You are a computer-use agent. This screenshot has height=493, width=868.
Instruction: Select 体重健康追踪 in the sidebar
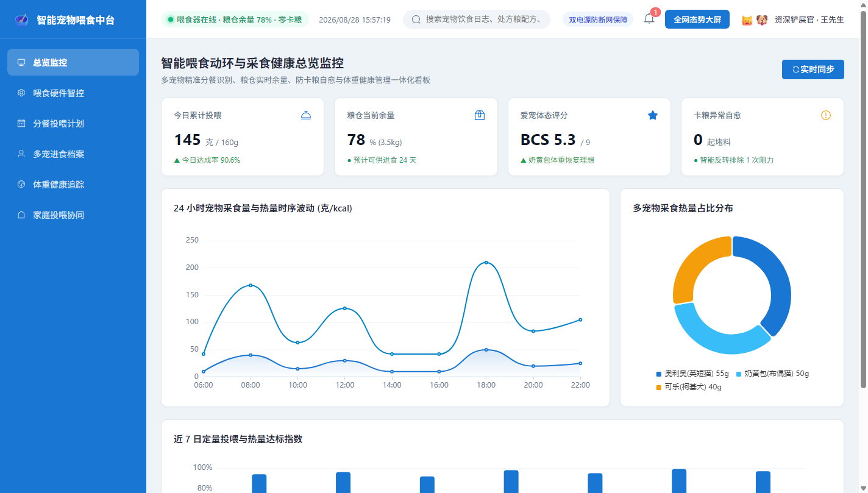73,184
